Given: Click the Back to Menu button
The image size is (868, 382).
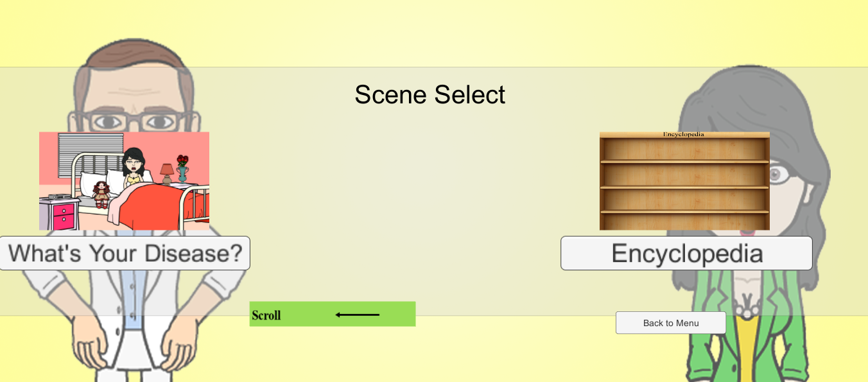Looking at the screenshot, I should click(x=670, y=322).
